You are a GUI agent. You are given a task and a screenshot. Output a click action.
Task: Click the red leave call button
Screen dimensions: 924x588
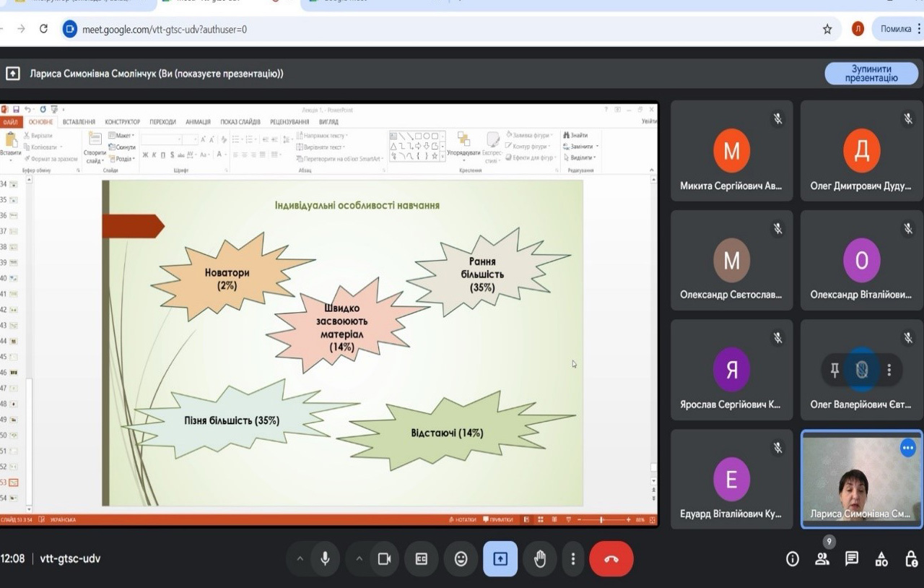click(x=611, y=558)
